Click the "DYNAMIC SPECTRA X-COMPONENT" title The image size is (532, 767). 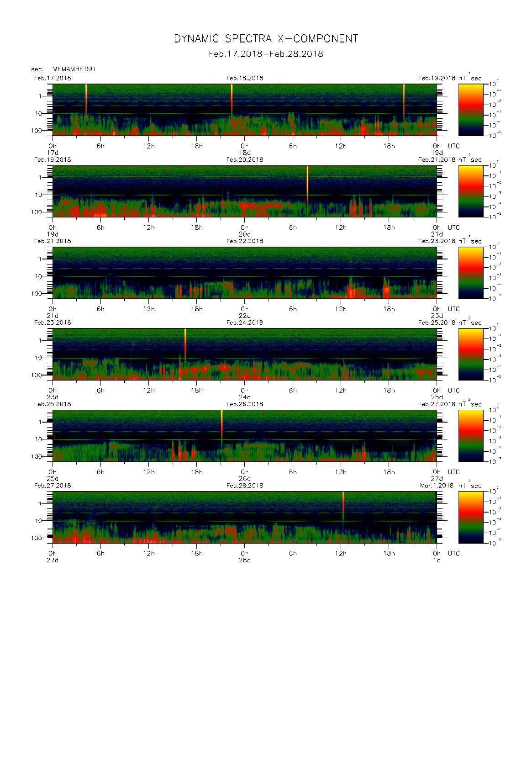point(266,39)
